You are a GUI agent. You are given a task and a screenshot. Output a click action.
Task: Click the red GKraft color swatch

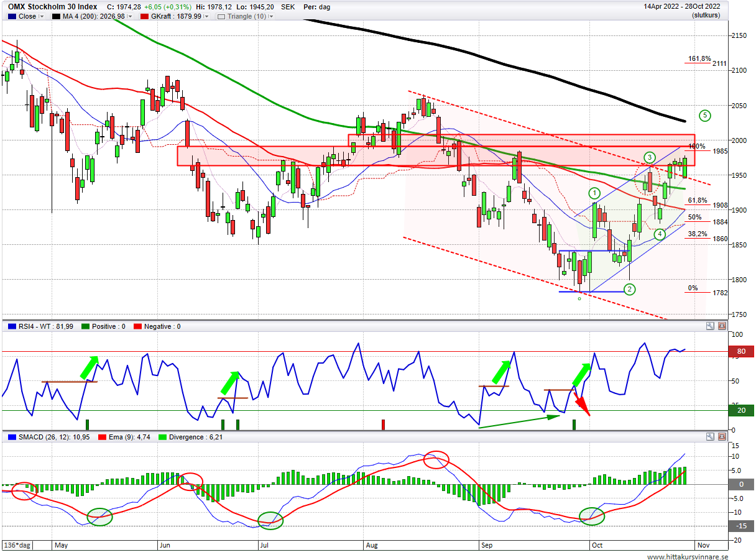click(145, 17)
